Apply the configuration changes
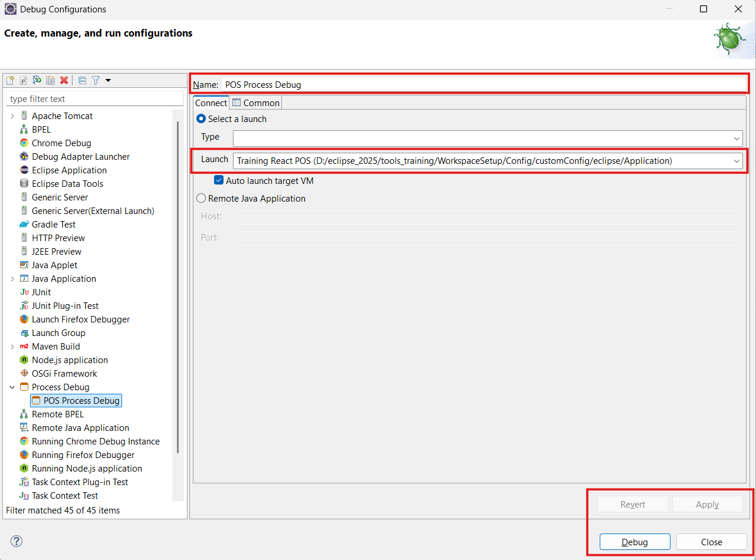This screenshot has width=756, height=560. click(707, 504)
